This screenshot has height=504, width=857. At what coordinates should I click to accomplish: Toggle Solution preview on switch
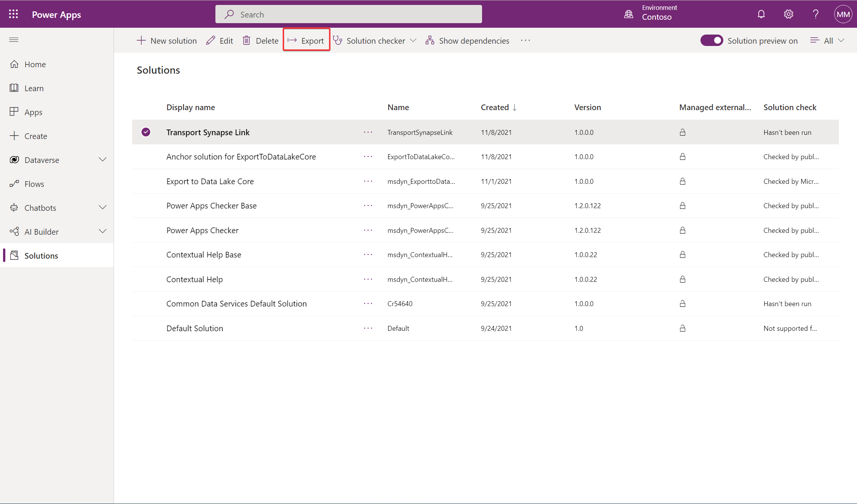coord(711,40)
